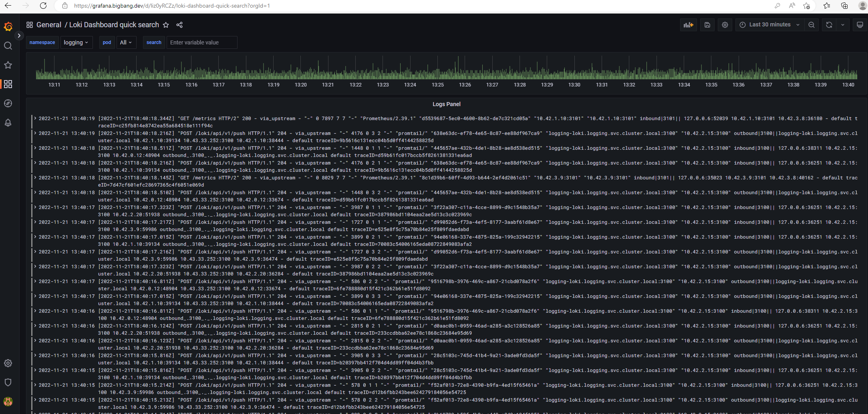Screen dimensions: 868x414
Task: Open the refresh interval chevron menu
Action: coord(843,25)
